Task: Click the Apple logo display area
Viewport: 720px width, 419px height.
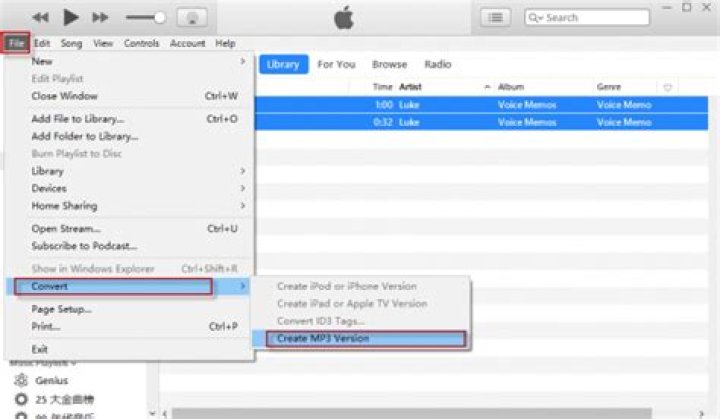Action: tap(344, 18)
